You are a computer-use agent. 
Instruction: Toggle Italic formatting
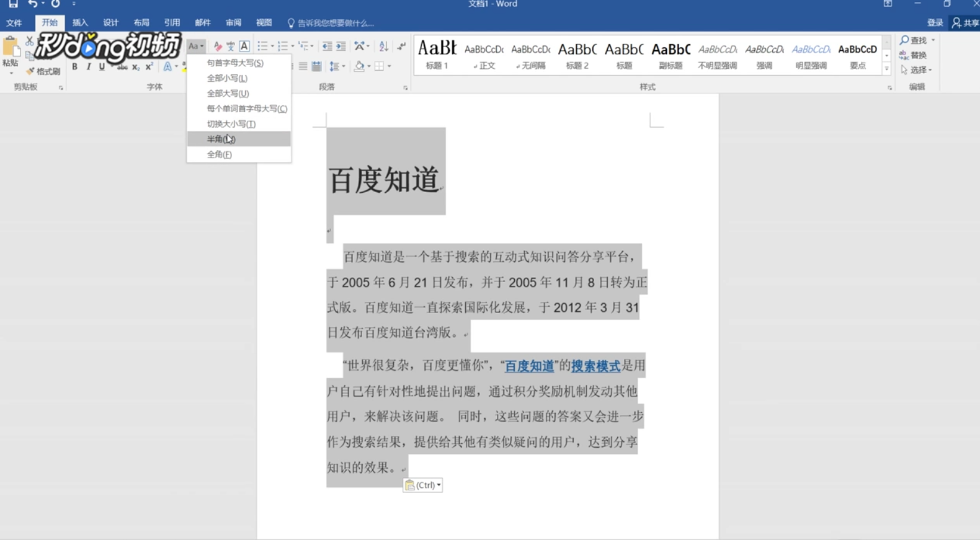coord(88,66)
